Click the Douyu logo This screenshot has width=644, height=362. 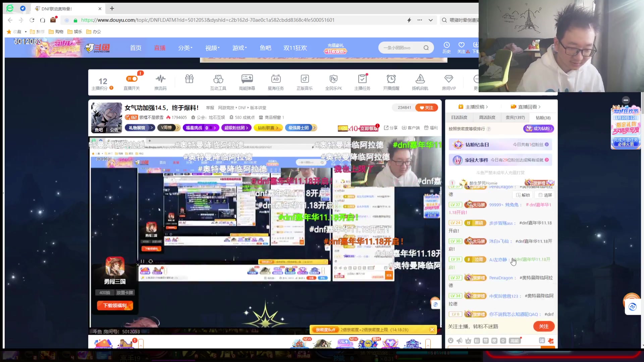coord(98,48)
